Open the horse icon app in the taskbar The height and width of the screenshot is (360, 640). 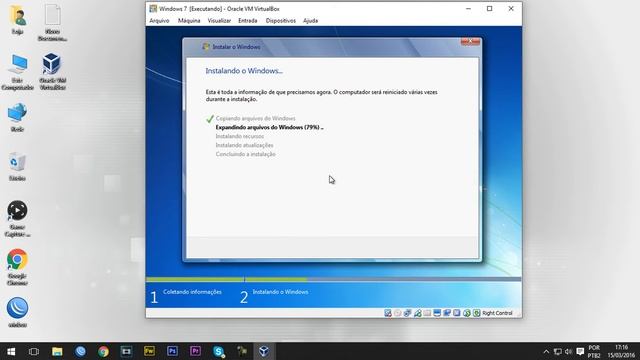[241, 351]
